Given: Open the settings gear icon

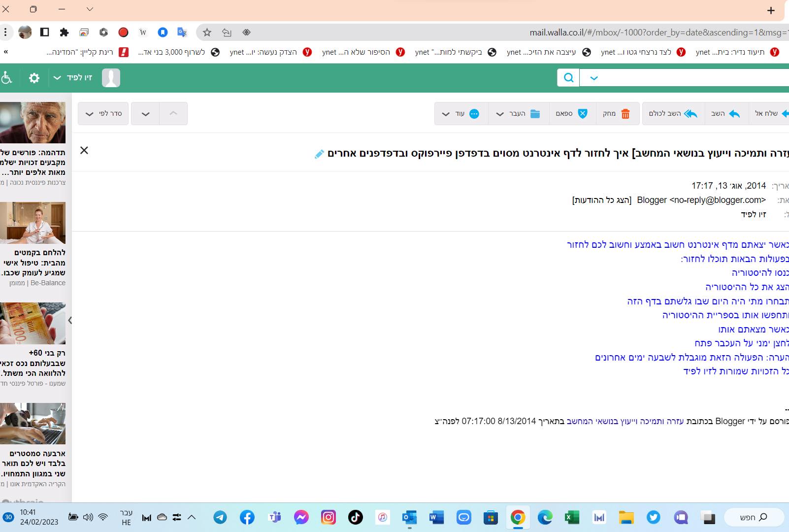Looking at the screenshot, I should coord(34,78).
